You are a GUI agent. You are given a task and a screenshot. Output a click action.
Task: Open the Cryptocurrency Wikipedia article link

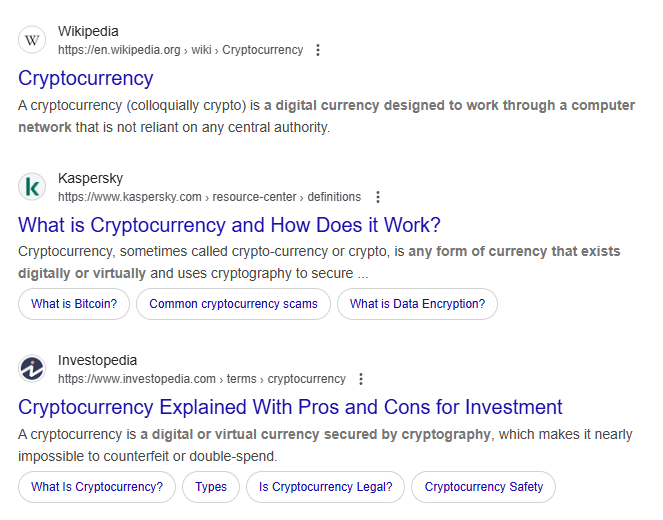[86, 78]
